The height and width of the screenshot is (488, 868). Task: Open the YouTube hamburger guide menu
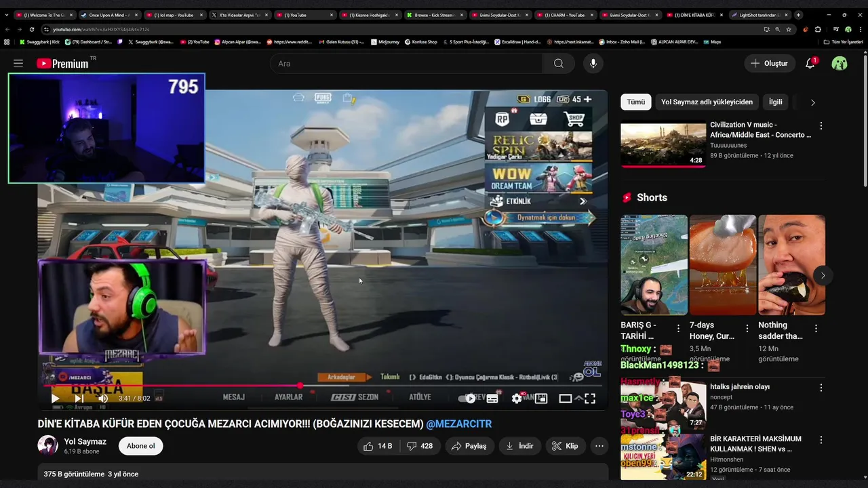tap(18, 63)
